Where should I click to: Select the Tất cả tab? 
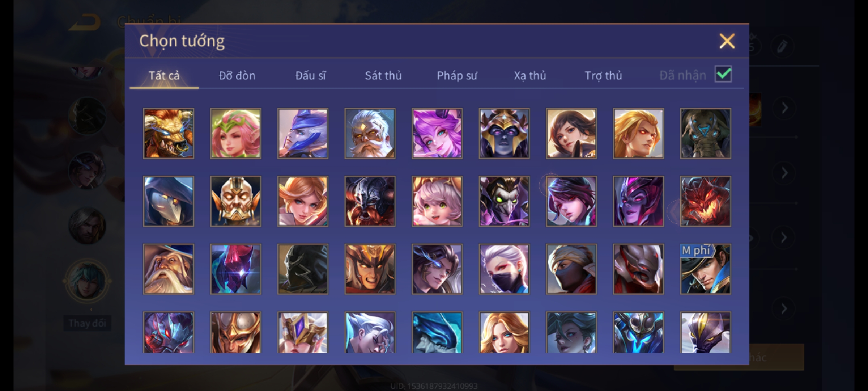[x=164, y=75]
